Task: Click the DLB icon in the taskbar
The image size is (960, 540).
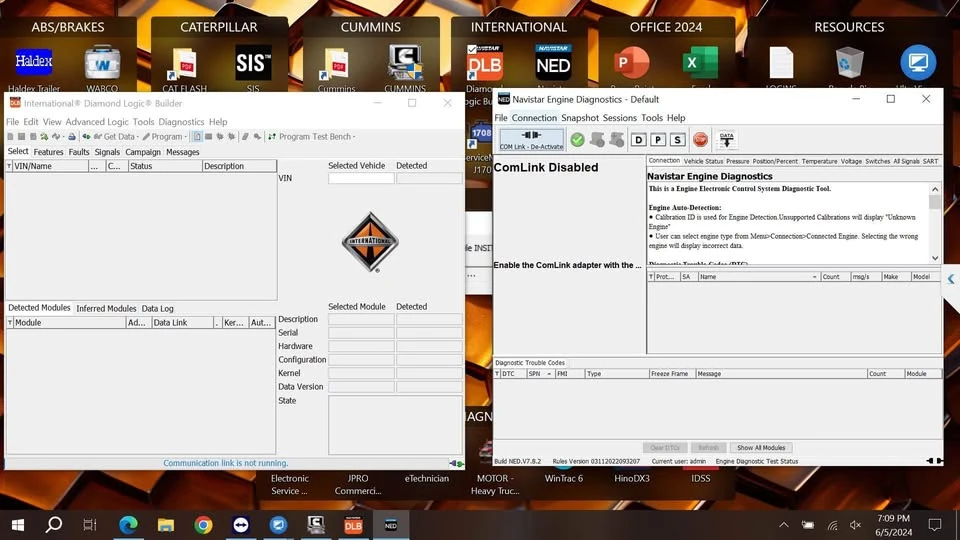Action: click(x=353, y=525)
